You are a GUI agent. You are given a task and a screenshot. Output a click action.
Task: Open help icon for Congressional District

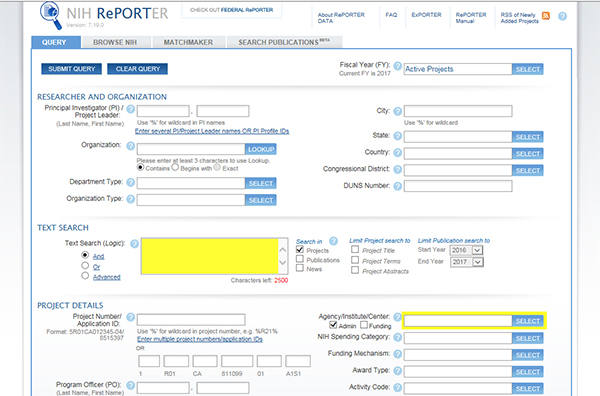398,169
